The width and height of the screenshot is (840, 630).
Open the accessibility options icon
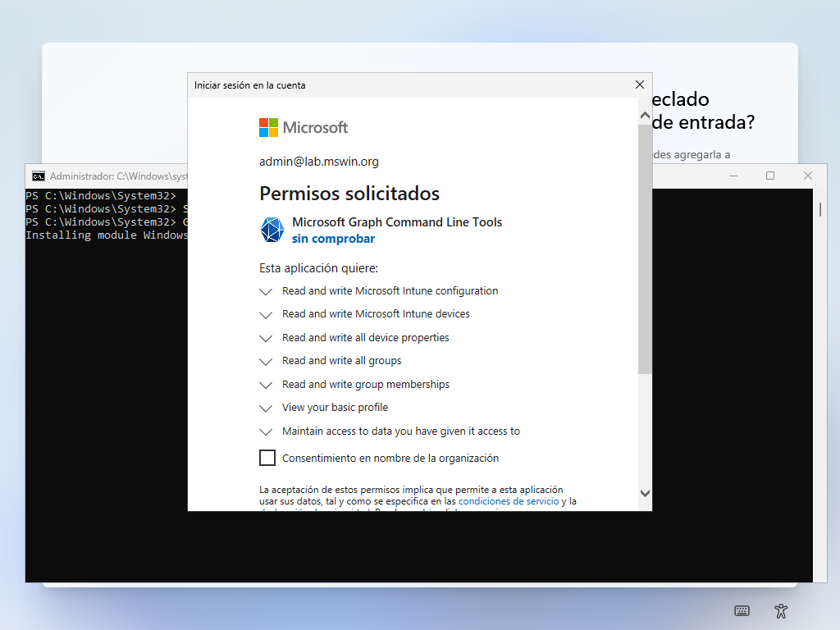click(x=781, y=610)
